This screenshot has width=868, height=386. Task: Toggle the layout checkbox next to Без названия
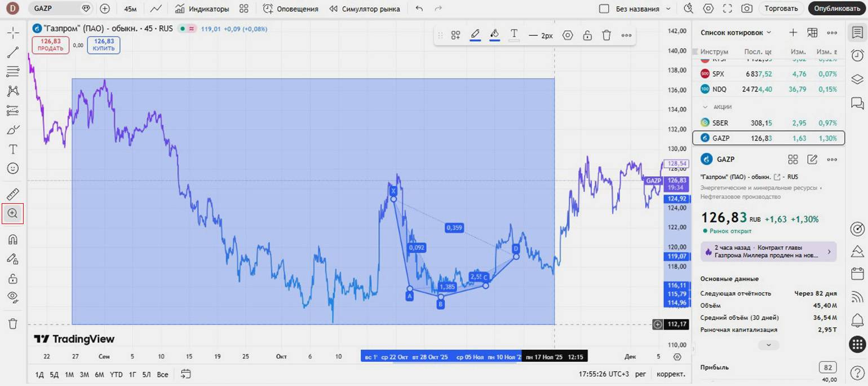coord(604,9)
